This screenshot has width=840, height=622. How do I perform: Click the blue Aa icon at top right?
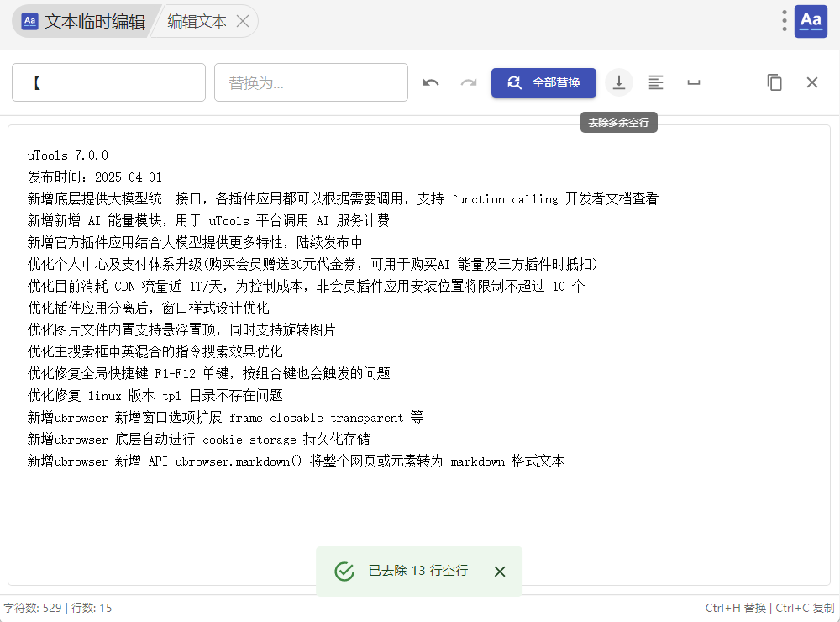pyautogui.click(x=811, y=21)
